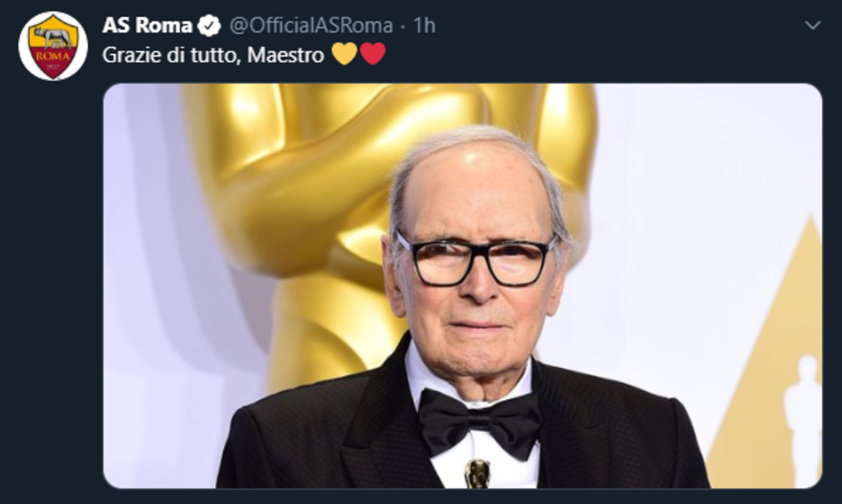Click the ROMA text on the crest
842x504 pixels.
coord(52,54)
